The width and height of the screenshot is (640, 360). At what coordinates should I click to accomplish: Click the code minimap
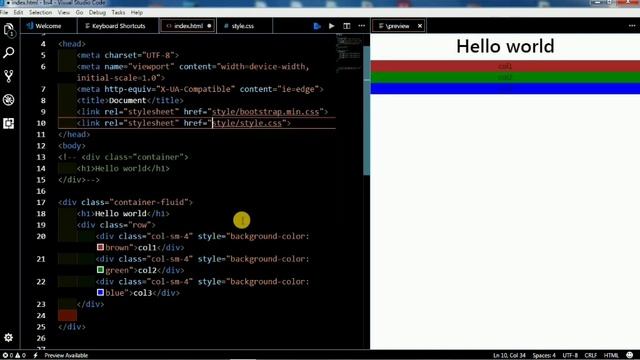(349, 53)
